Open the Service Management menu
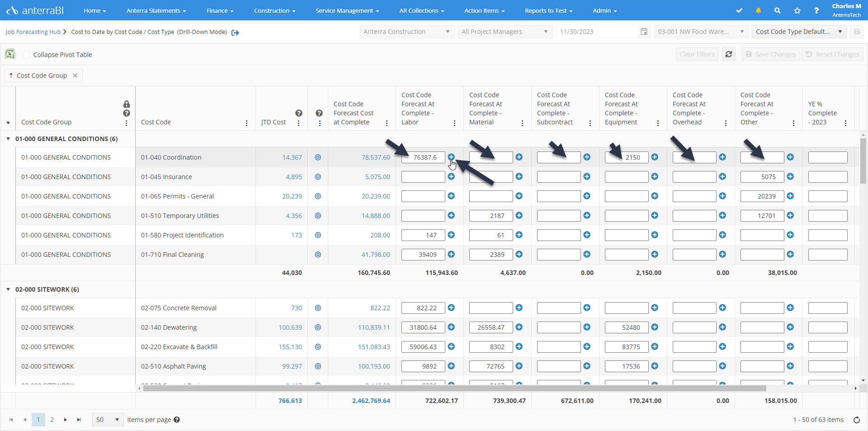Image resolution: width=868 pixels, height=431 pixels. [347, 10]
